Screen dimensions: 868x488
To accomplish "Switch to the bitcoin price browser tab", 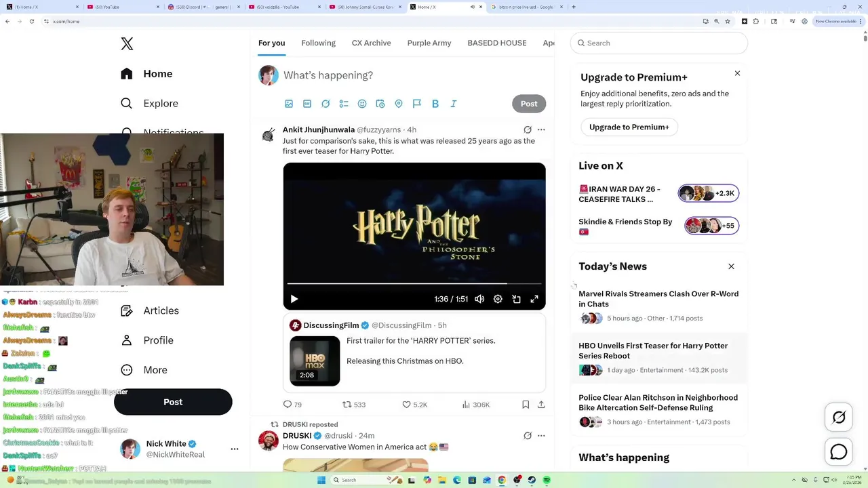I will click(527, 7).
